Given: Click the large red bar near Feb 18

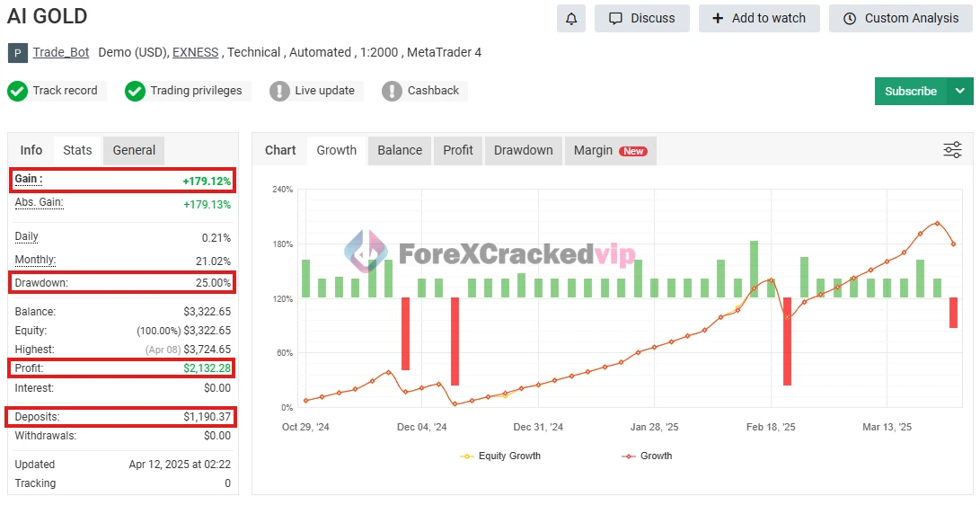Looking at the screenshot, I should point(787,341).
